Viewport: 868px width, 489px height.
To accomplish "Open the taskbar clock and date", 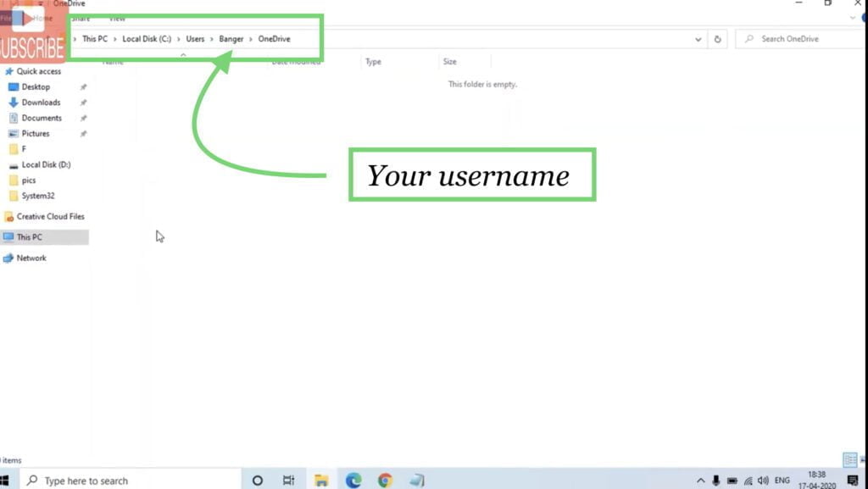I will coord(817,481).
